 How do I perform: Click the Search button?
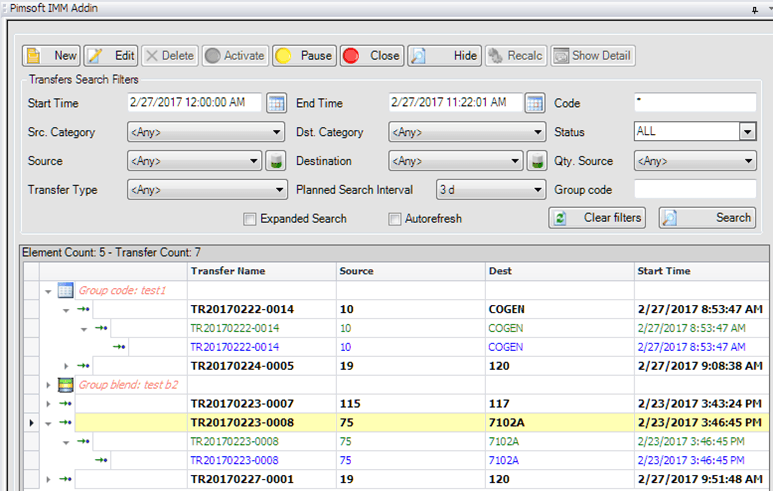[707, 218]
